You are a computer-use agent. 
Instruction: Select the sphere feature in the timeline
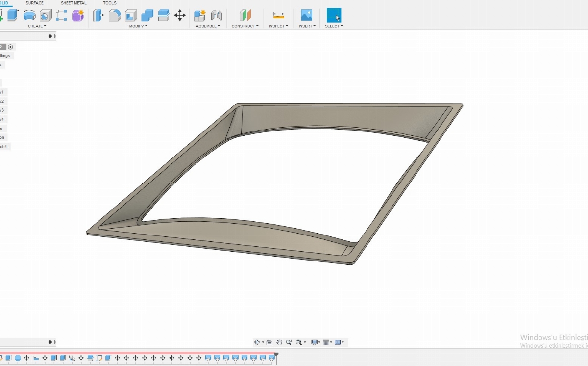pyautogui.click(x=18, y=358)
